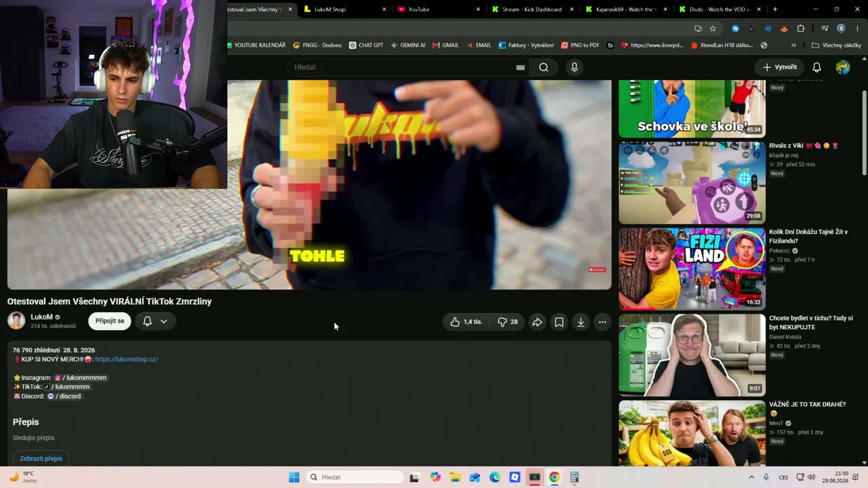Viewport: 868px width, 488px height.
Task: Open the PNG to PDF bookmark
Action: [580, 45]
